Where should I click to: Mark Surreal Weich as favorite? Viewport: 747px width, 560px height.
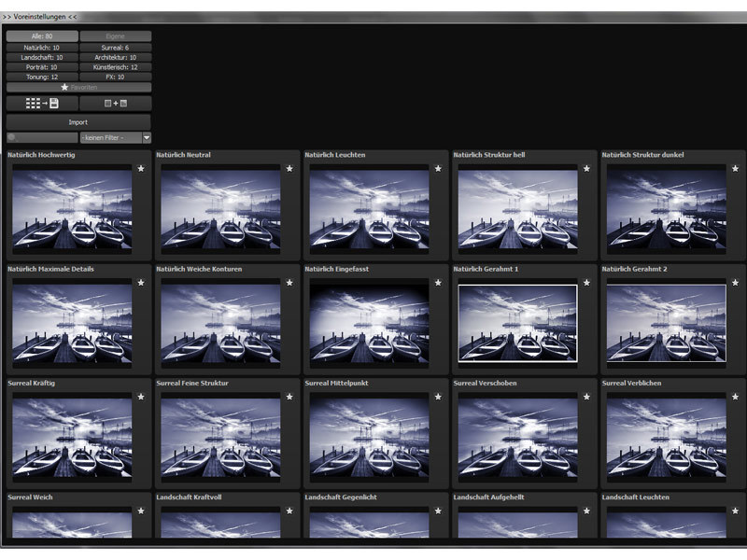141,511
